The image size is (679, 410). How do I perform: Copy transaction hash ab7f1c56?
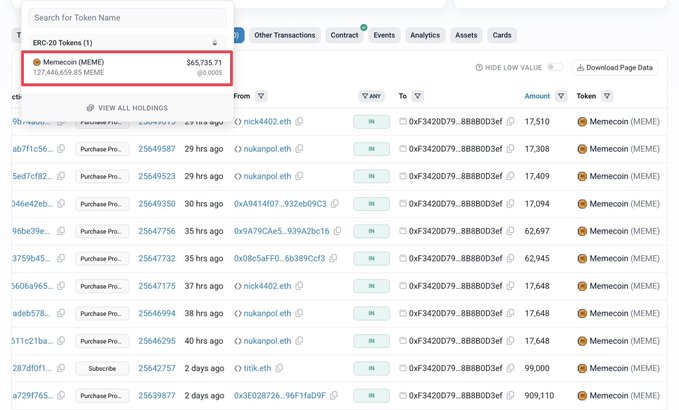pyautogui.click(x=61, y=149)
